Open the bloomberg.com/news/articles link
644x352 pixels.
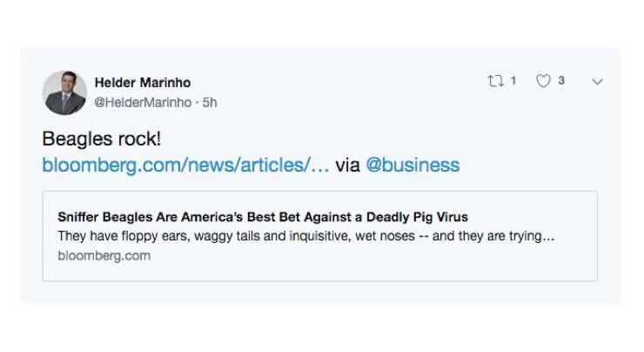[x=185, y=166]
